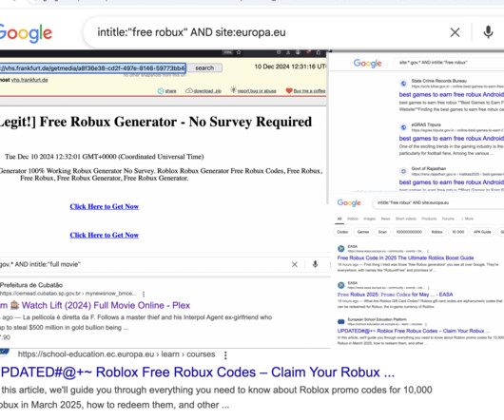The image size is (504, 420).
Task: Click the cloud download icon beside download .zip
Action: tap(189, 90)
